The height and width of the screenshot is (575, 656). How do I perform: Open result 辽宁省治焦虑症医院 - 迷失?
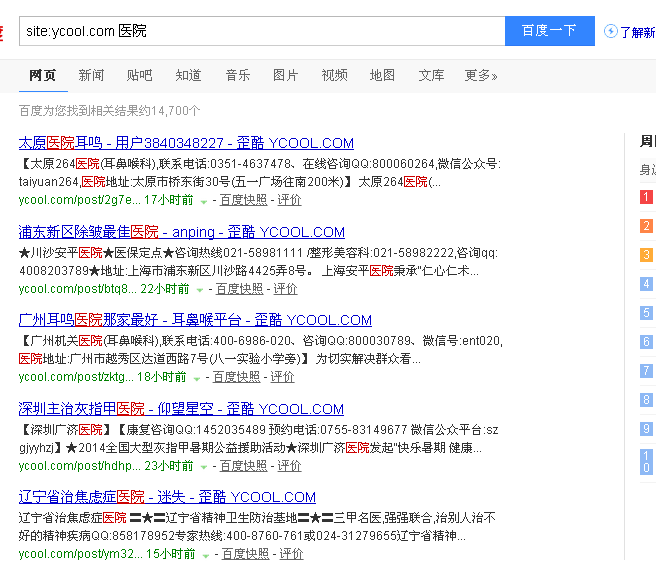coord(167,497)
